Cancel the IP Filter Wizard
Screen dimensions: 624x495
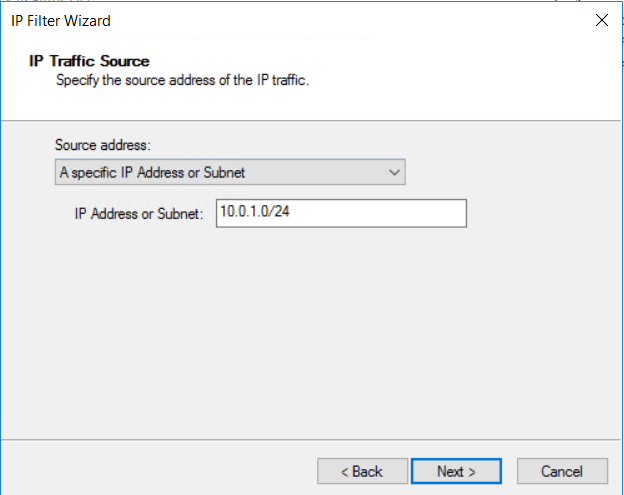pos(561,471)
